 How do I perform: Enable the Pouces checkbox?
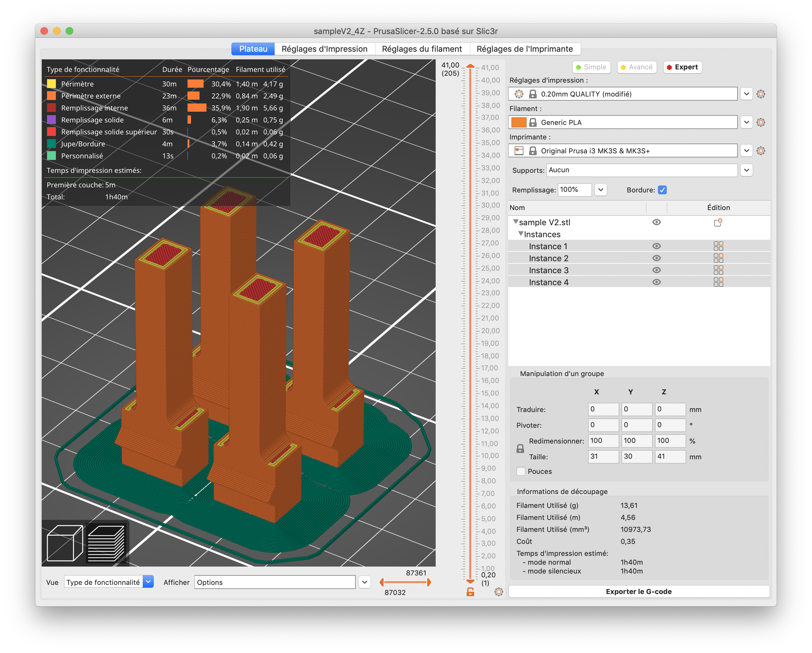coord(521,471)
